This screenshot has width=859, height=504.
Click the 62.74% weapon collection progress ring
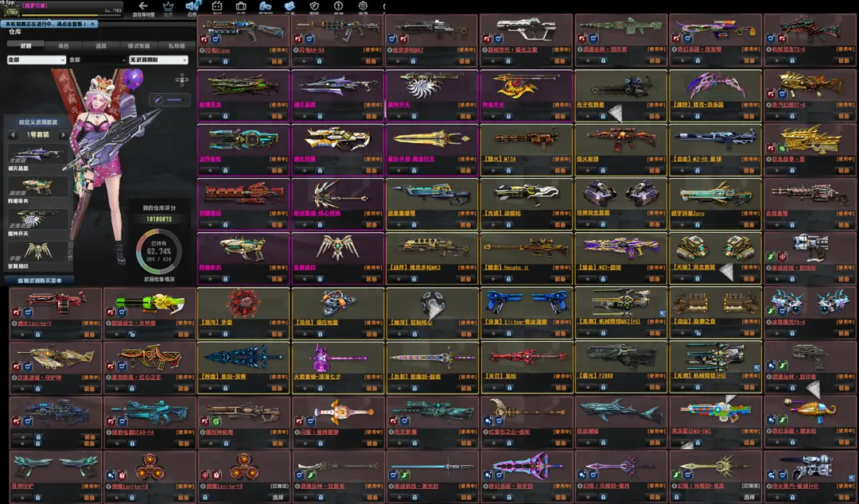tap(159, 252)
